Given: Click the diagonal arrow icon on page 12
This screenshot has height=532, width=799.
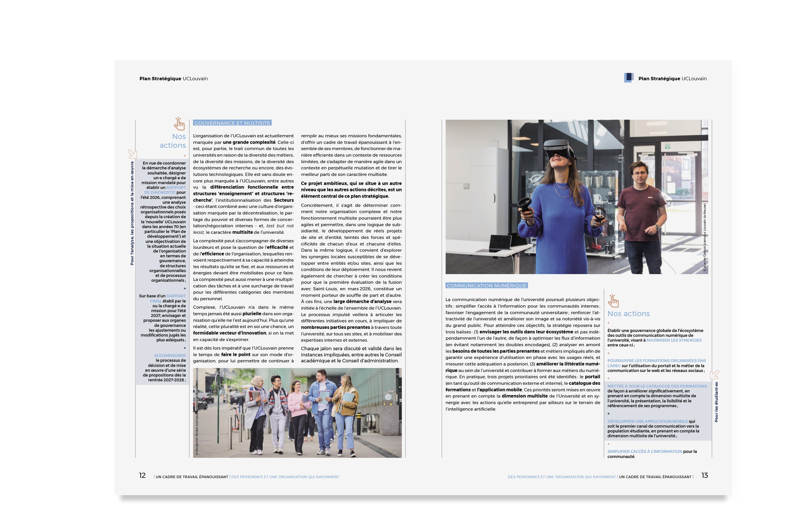Looking at the screenshot, I should point(132,154).
